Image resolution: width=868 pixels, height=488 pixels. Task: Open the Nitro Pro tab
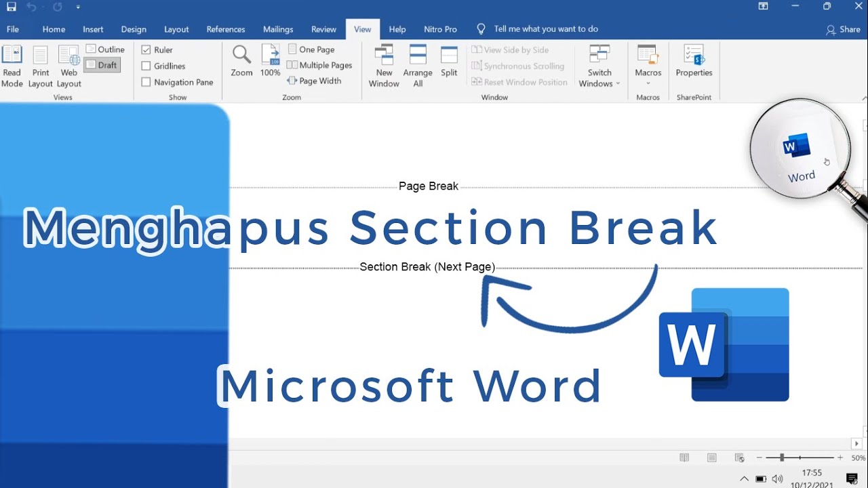[x=440, y=29]
